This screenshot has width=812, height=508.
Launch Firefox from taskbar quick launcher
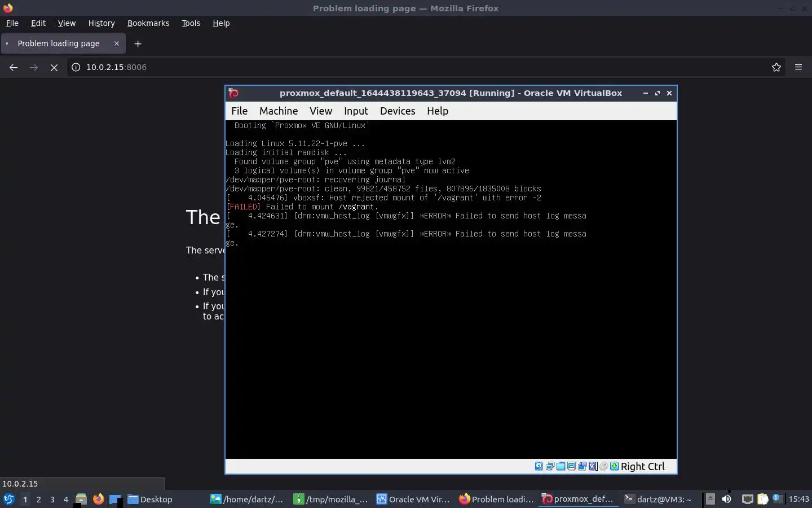98,499
